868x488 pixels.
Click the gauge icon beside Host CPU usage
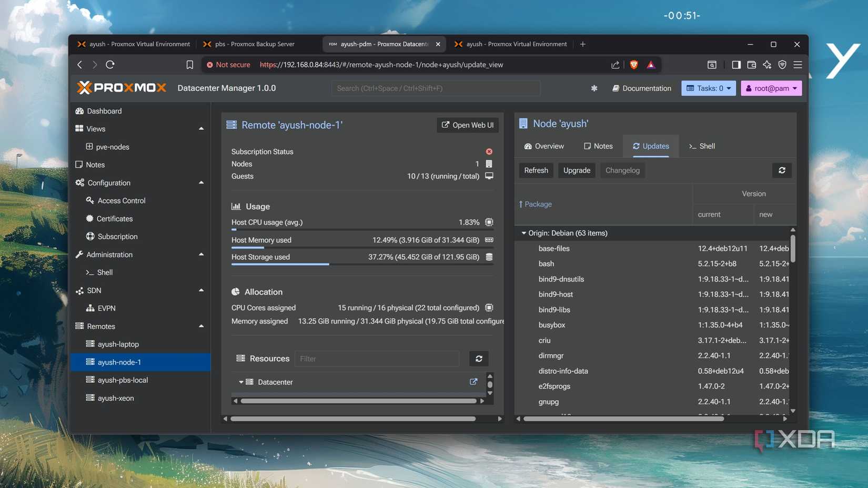click(x=489, y=222)
